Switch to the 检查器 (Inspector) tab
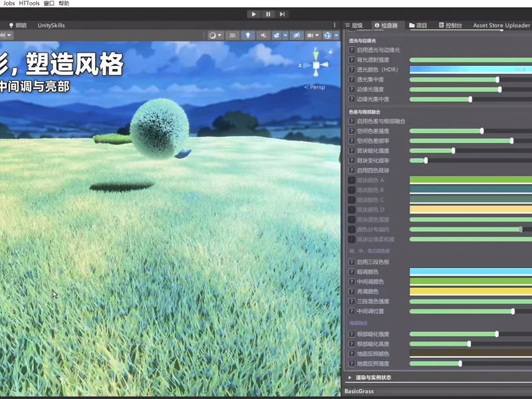This screenshot has height=399, width=532. tap(386, 25)
